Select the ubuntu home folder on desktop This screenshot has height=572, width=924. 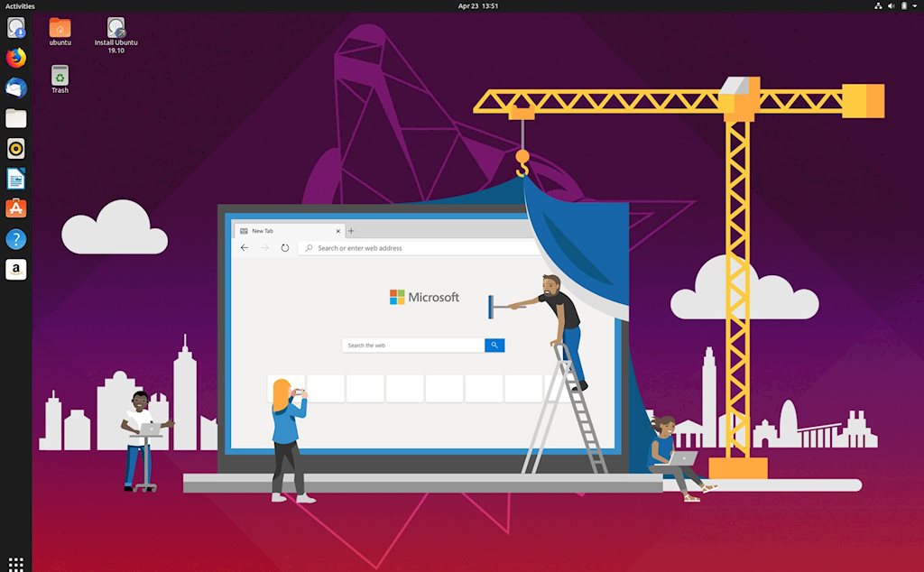[x=60, y=29]
